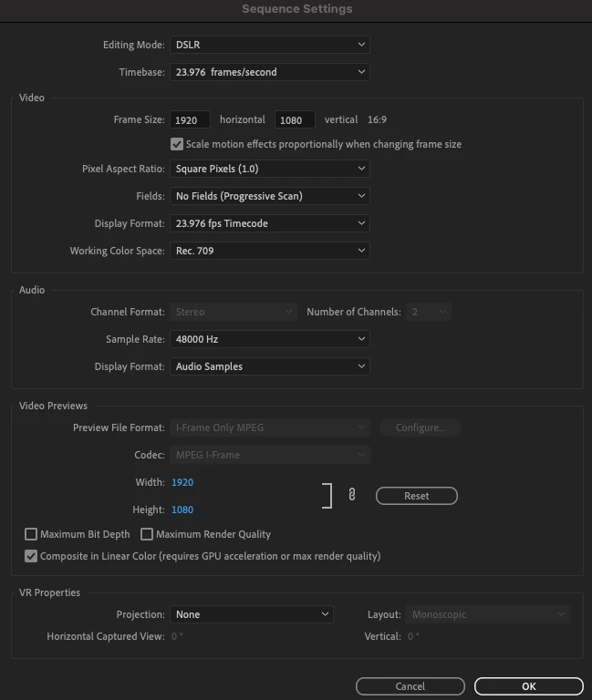The height and width of the screenshot is (700, 592).
Task: Click the disabled Channel Format Stereo dropdown
Action: click(234, 312)
